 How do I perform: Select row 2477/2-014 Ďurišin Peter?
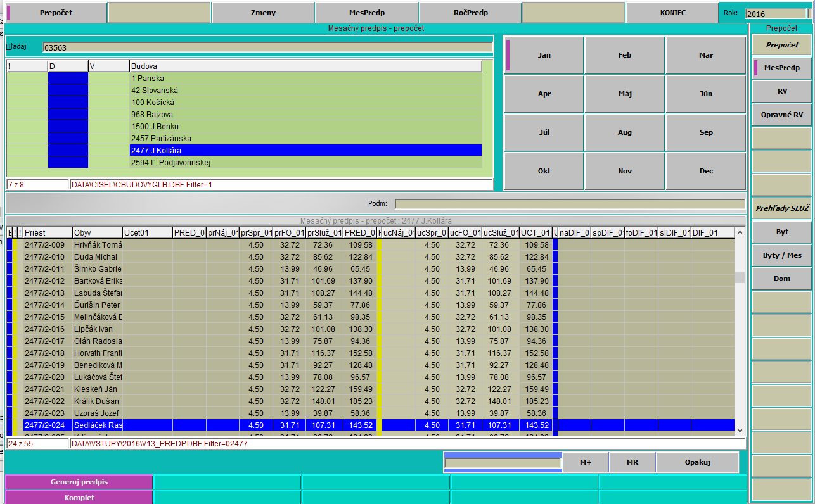tap(370, 305)
